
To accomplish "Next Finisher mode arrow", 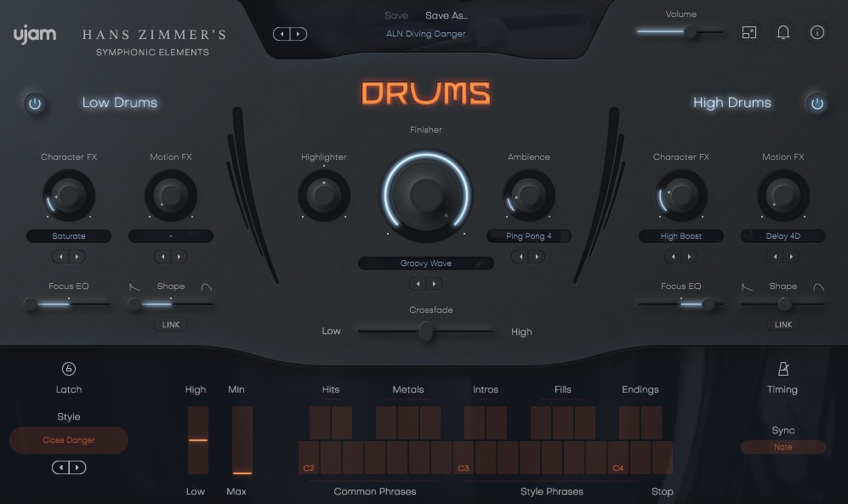I will 435,284.
